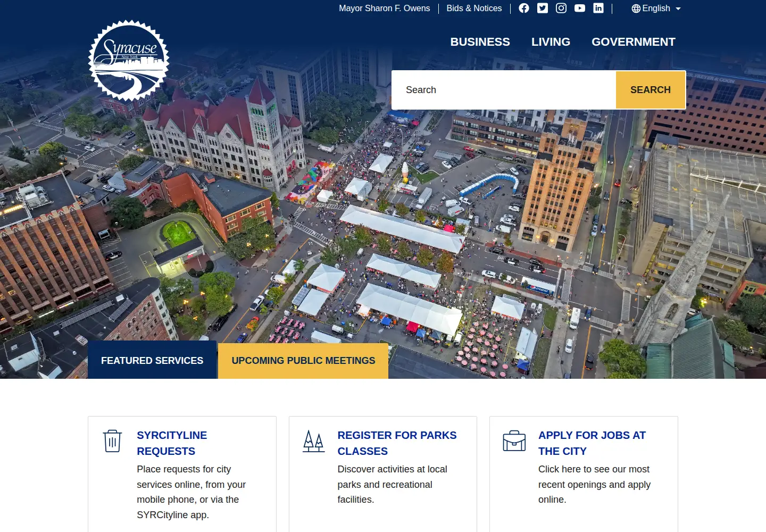Click the Syracuse city seal logo
This screenshot has width=766, height=532.
(129, 61)
